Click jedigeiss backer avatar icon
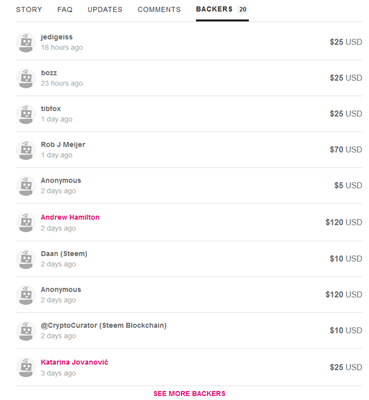 coord(26,42)
